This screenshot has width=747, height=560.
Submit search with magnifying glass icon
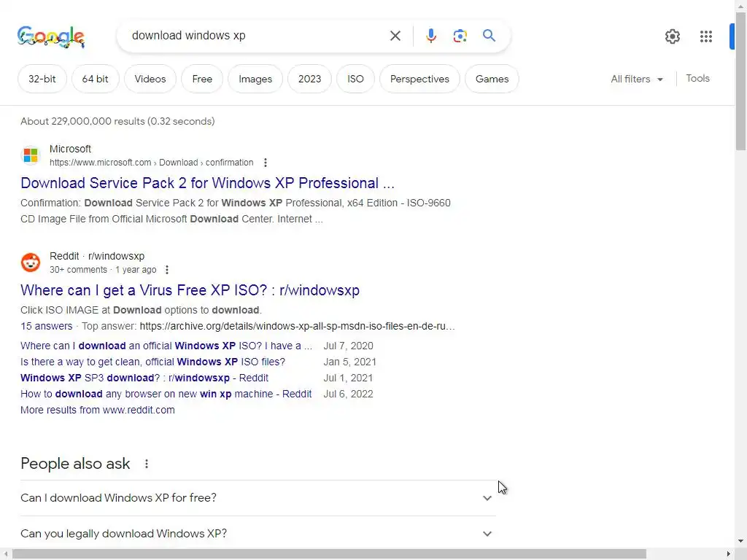tap(489, 35)
